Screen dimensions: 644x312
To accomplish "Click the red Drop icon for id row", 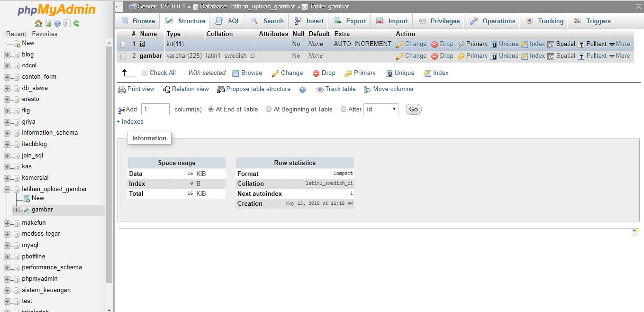I will tap(435, 44).
